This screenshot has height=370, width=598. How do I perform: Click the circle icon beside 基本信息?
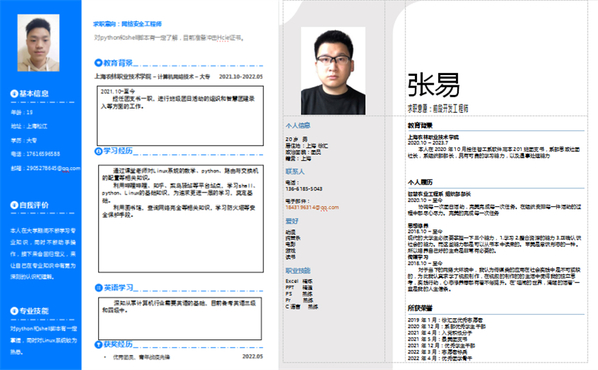pyautogui.click(x=14, y=93)
